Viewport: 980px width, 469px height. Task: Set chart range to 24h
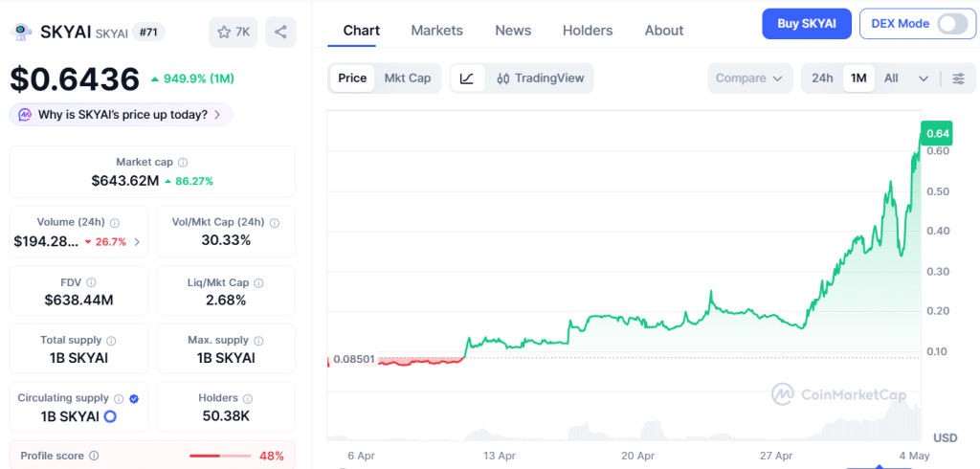(x=822, y=78)
